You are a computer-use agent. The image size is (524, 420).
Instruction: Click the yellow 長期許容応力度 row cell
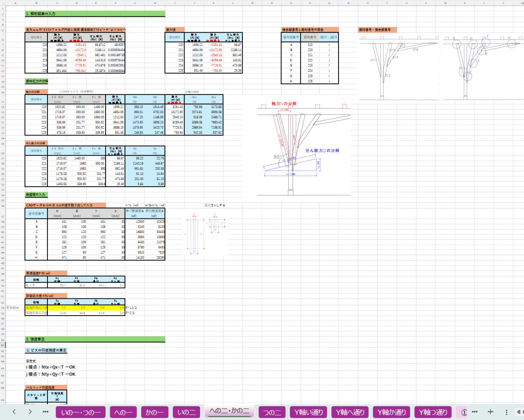coord(36,307)
